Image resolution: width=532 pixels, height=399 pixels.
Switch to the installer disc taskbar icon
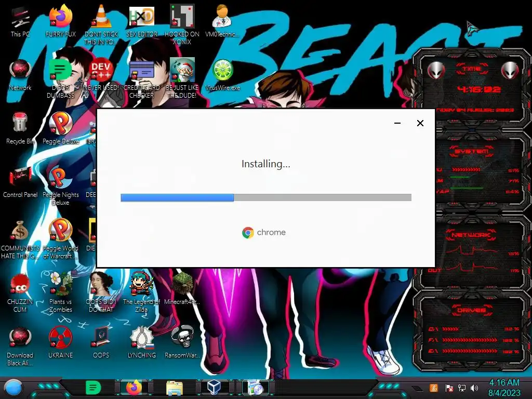coord(255,388)
